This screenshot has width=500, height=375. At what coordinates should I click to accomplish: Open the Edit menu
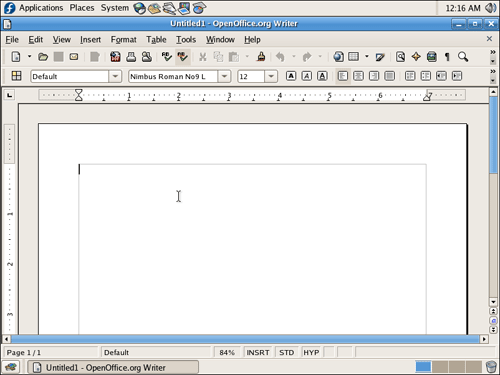tap(35, 40)
